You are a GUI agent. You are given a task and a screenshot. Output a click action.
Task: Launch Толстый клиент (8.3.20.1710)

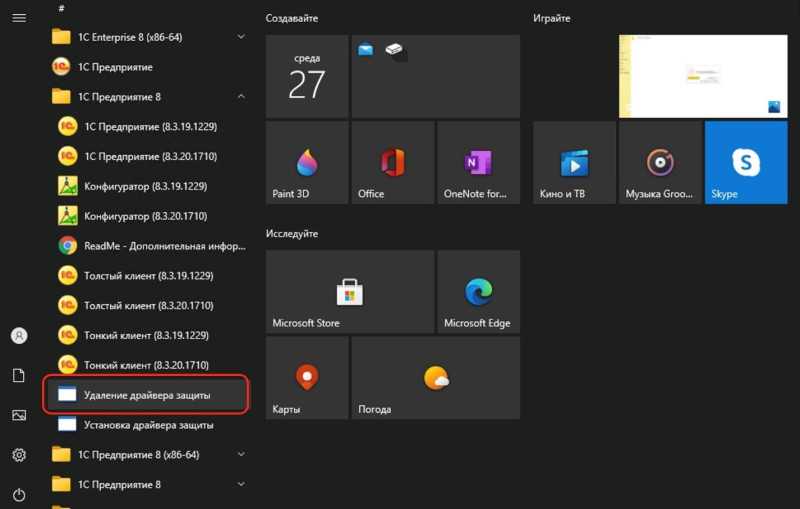pos(148,306)
